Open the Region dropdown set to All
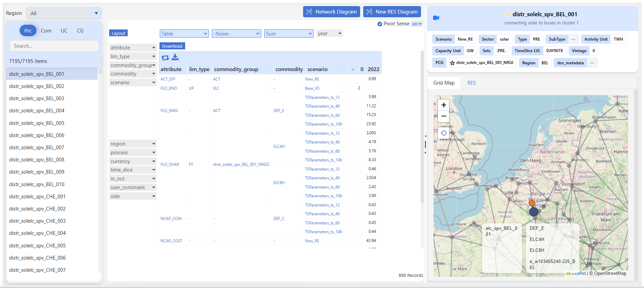Screen dimensions: 644x288 tap(64, 14)
